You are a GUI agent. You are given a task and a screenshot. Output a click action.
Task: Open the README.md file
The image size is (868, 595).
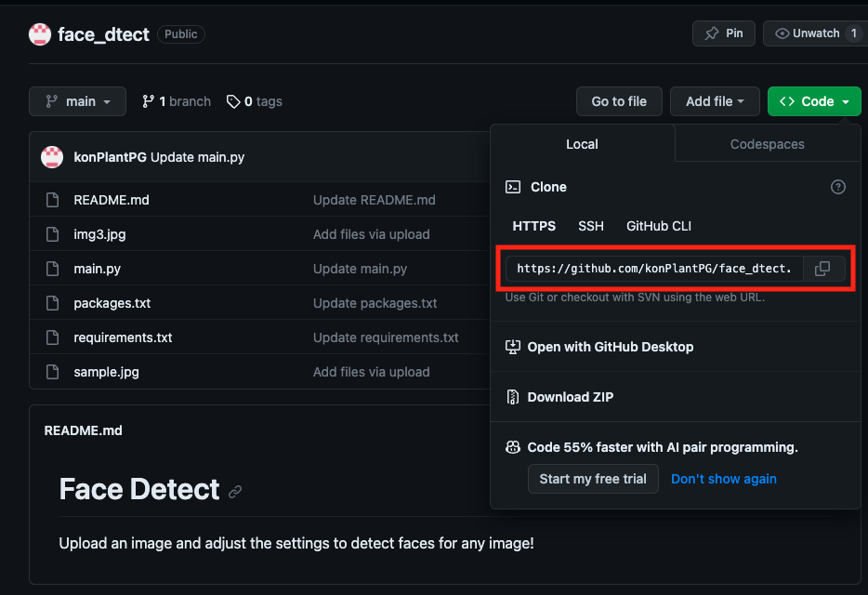click(112, 200)
